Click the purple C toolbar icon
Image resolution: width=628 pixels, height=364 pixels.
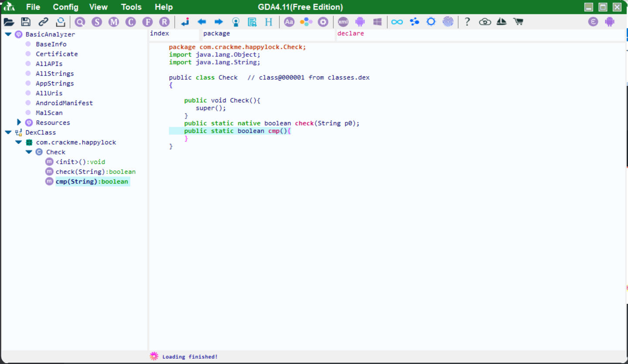tap(130, 22)
